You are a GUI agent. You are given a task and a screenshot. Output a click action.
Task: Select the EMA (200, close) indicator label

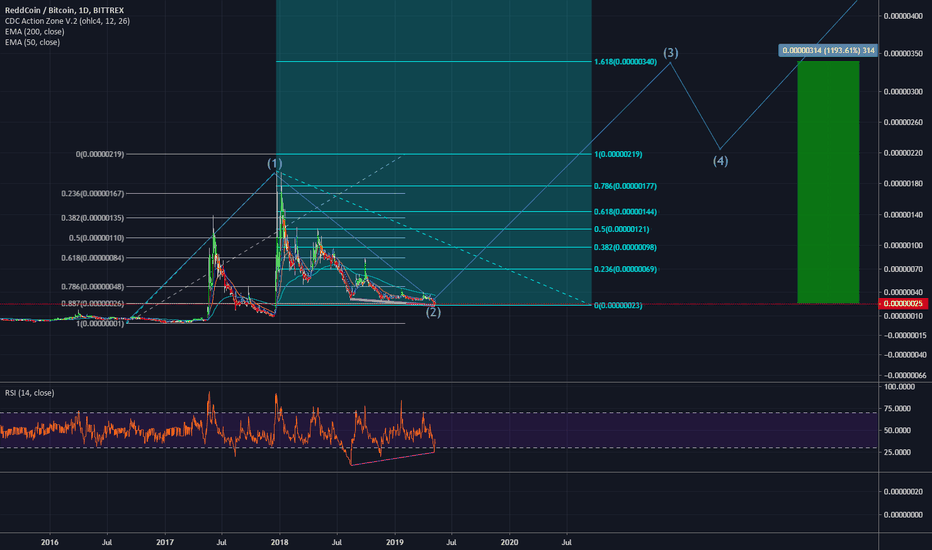point(34,32)
